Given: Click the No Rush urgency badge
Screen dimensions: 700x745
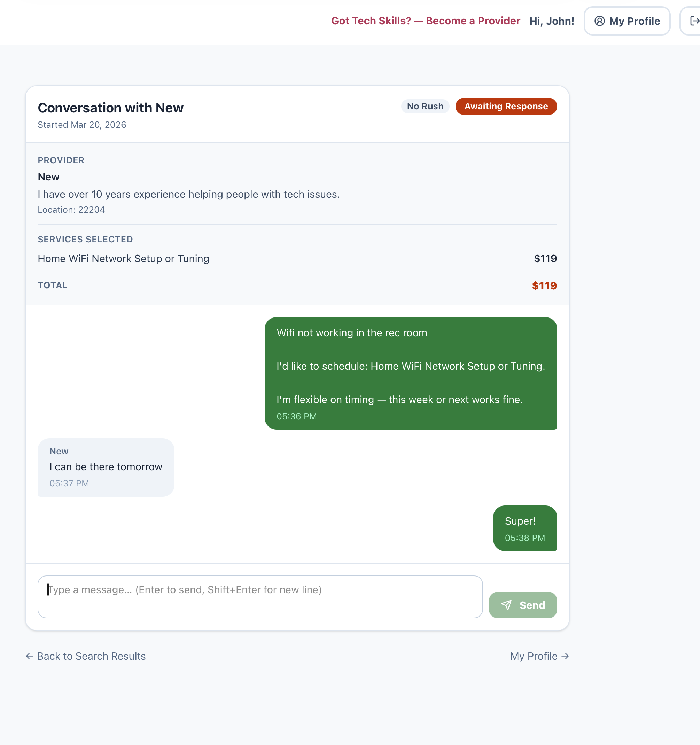Looking at the screenshot, I should click(425, 107).
